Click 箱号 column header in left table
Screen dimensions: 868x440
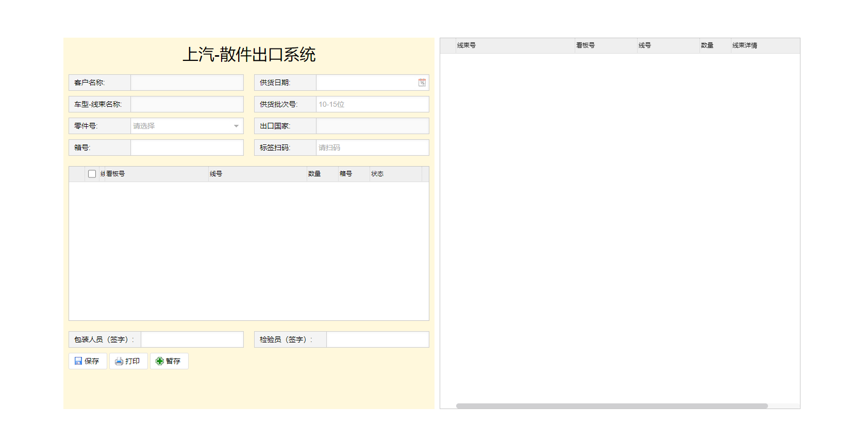[x=354, y=174]
